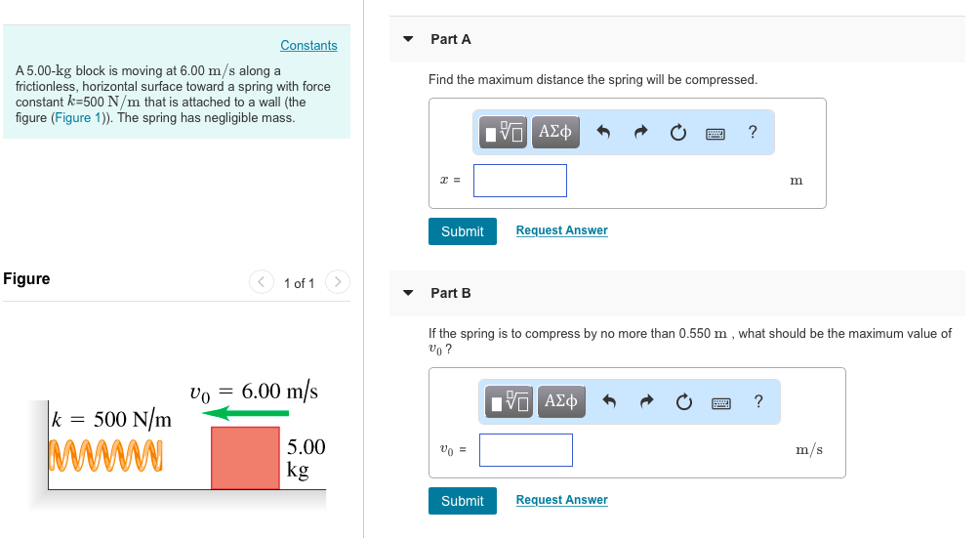Viewport: 980px width, 538px height.
Task: Click undo arrow in Part A toolbar
Action: 604,134
